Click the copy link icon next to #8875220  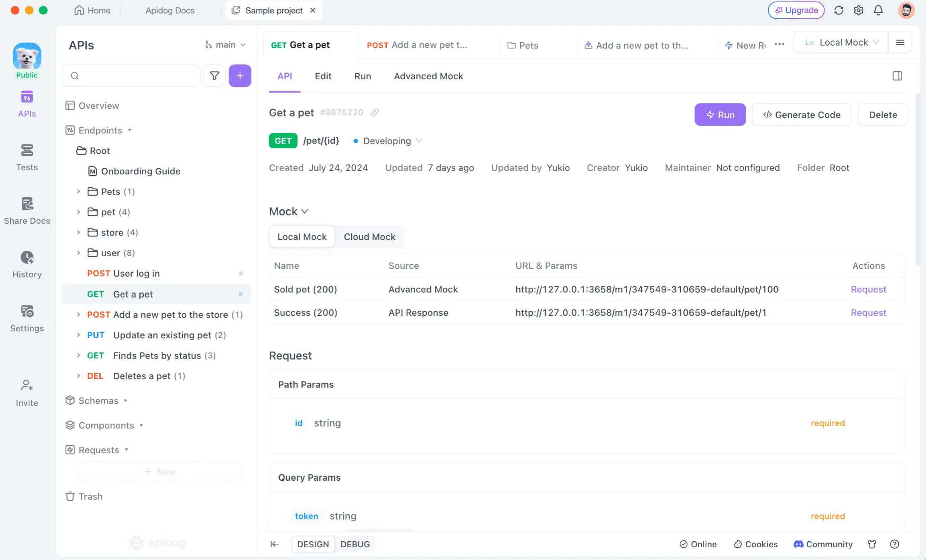click(375, 113)
